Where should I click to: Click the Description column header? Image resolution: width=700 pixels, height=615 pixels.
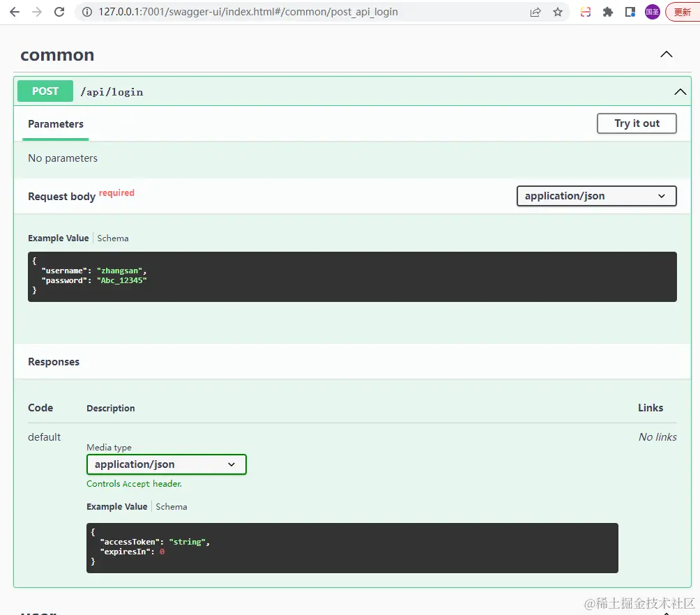[x=111, y=408]
